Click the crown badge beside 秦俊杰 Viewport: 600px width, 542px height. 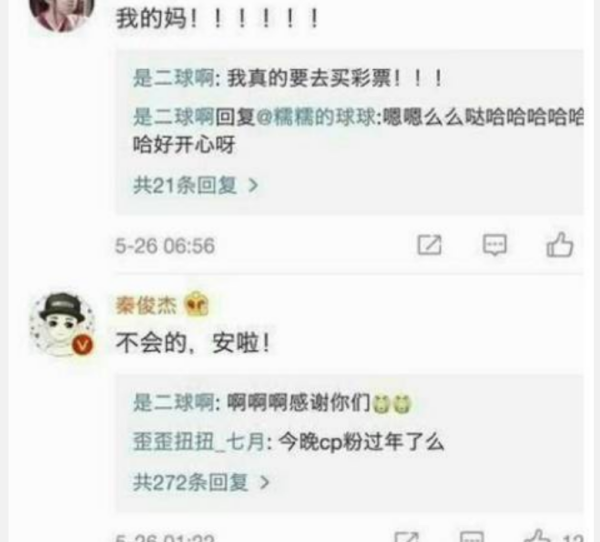[196, 304]
